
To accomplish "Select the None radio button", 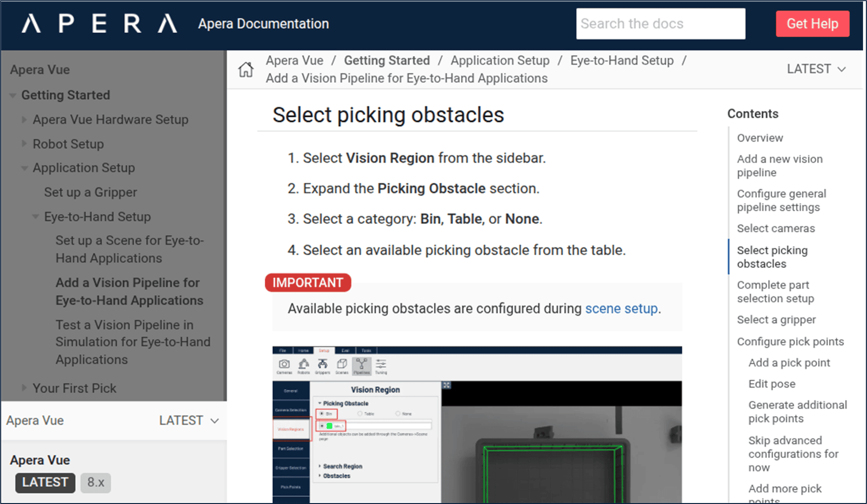I will click(x=398, y=414).
